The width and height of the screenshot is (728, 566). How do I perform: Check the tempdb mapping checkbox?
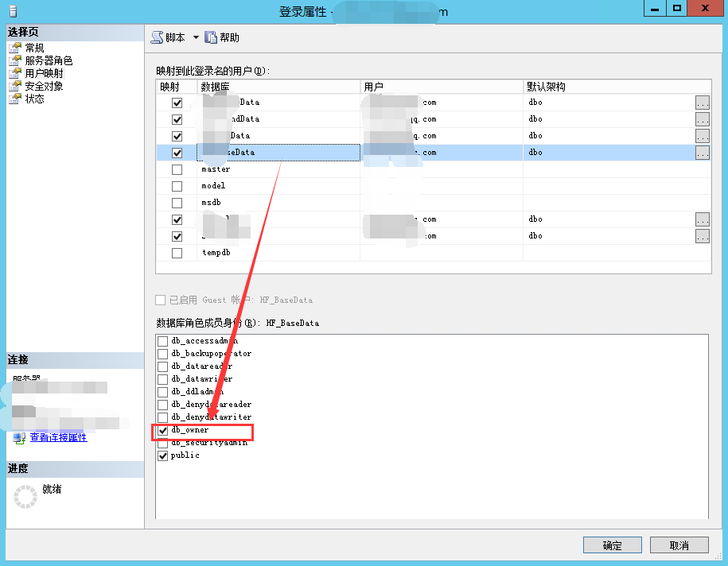pos(177,254)
